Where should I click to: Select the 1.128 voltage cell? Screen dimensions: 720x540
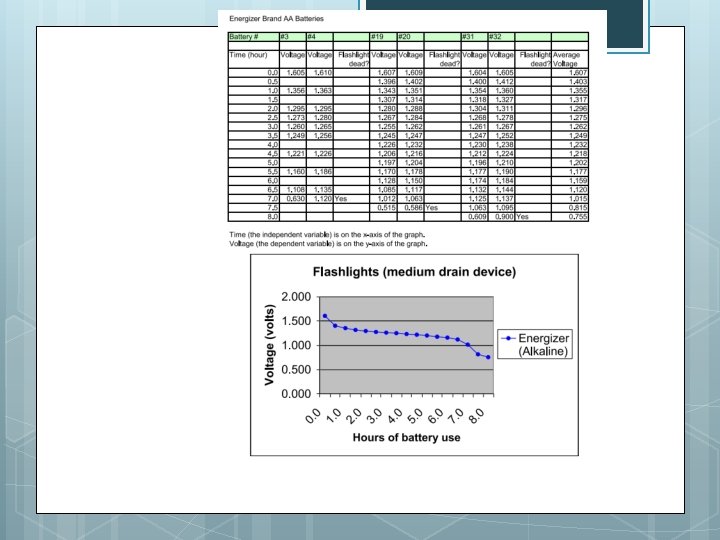click(383, 180)
